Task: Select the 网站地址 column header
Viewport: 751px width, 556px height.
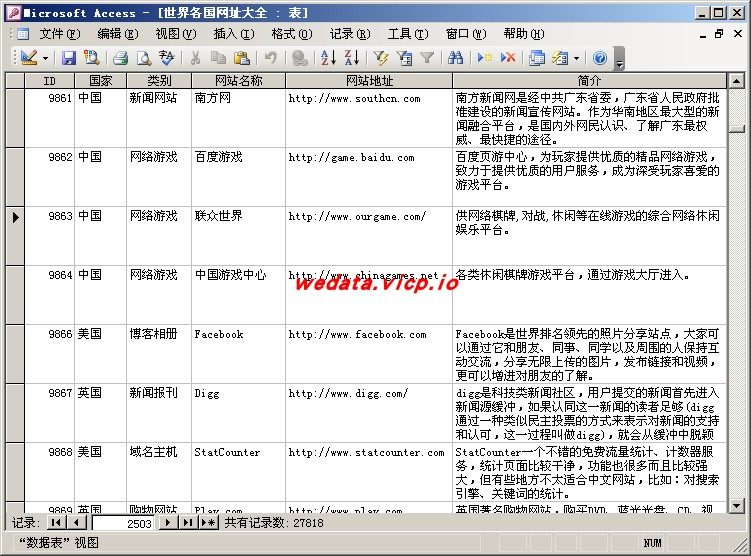Action: click(x=369, y=80)
